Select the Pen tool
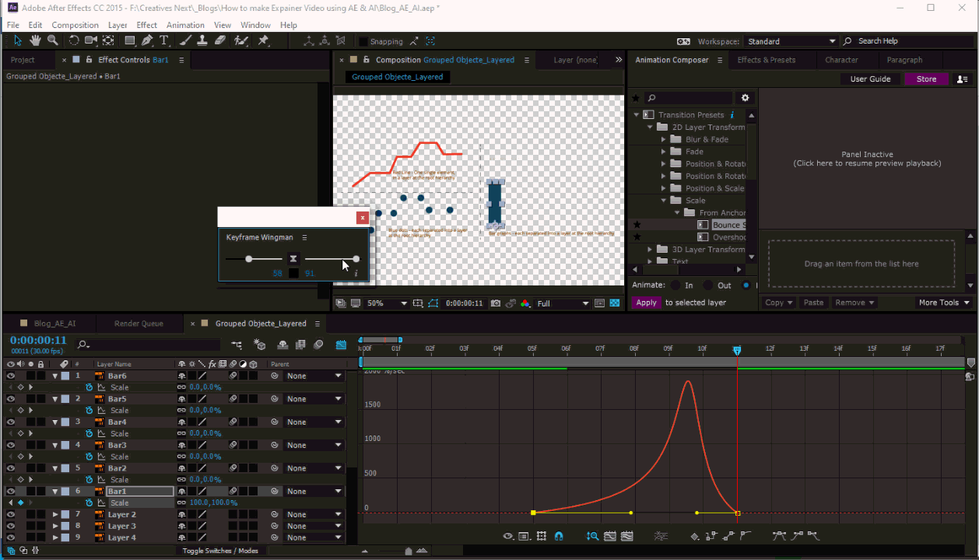This screenshot has width=979, height=560. (x=147, y=40)
